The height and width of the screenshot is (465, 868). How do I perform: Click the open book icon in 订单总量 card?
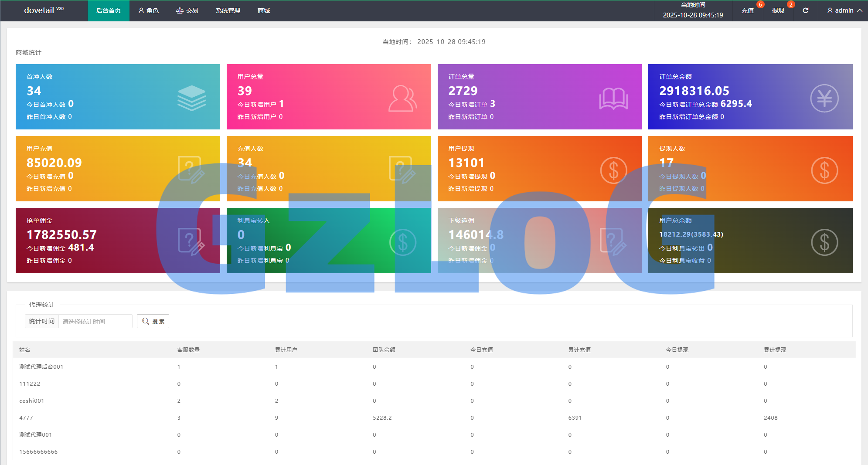(x=613, y=98)
